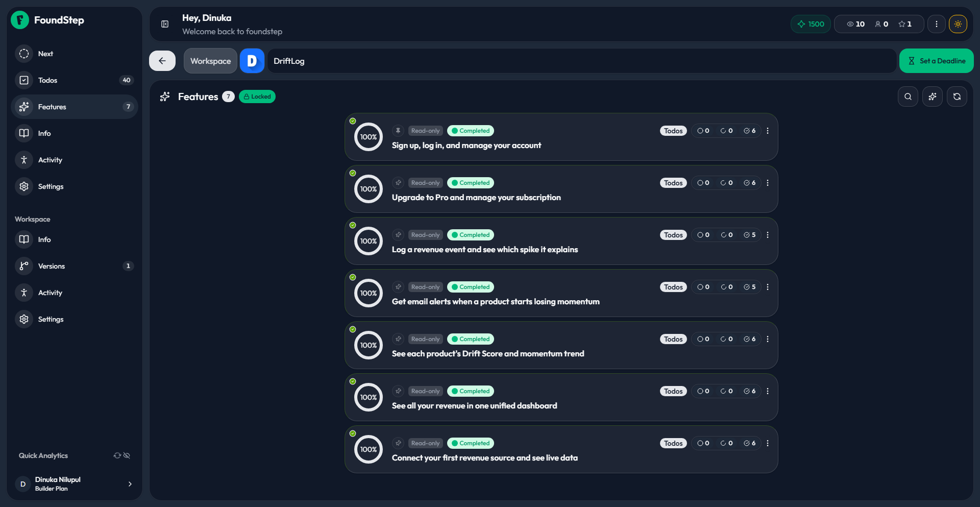Open options menu for unified dashboard feature
Image resolution: width=980 pixels, height=507 pixels.
pos(768,391)
